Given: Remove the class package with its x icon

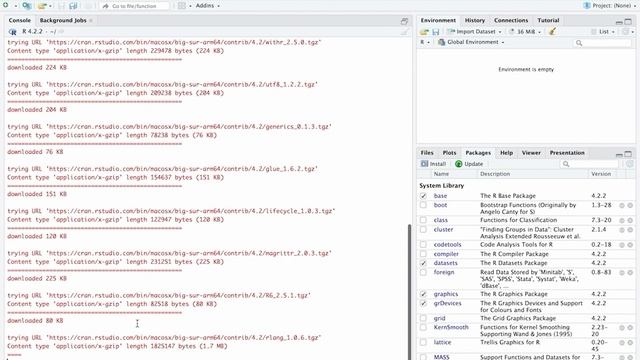Looking at the screenshot, I should tap(630, 220).
